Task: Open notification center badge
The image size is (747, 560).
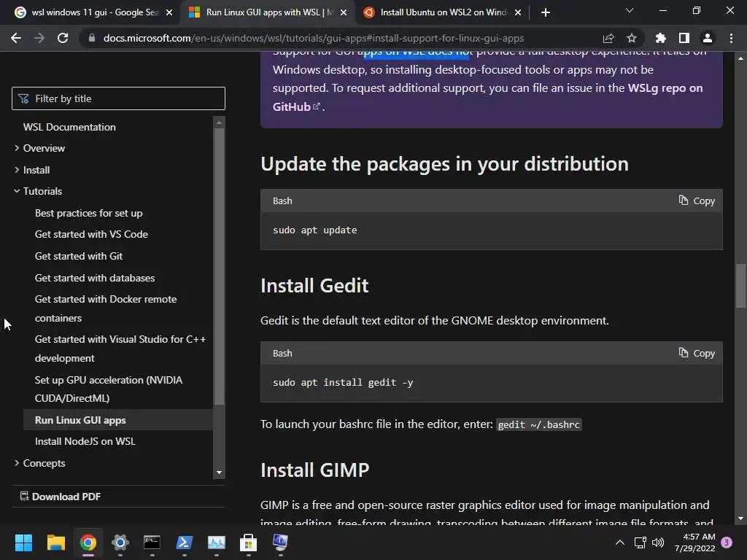Action: [727, 542]
